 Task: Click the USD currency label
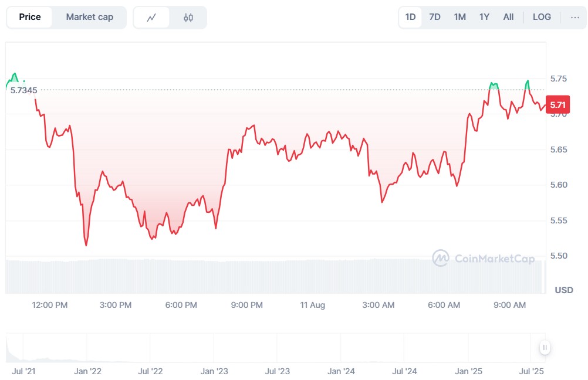[x=564, y=290]
